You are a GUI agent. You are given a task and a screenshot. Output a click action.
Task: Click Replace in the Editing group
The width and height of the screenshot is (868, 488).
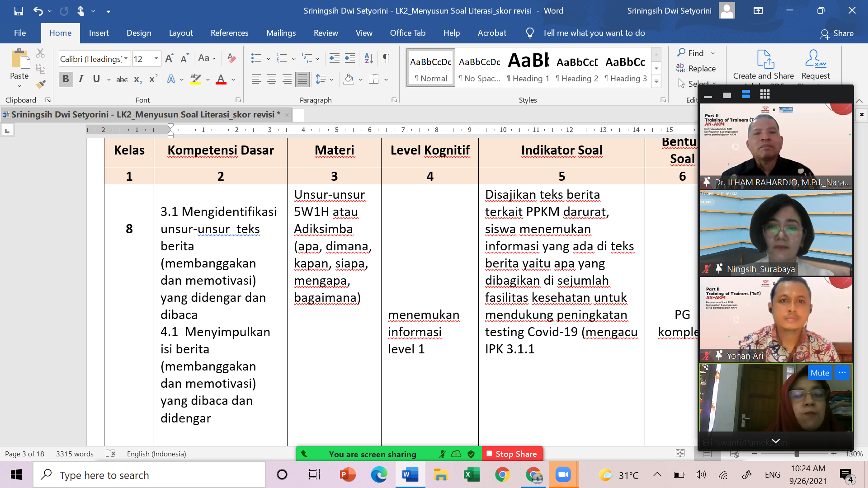coord(696,68)
